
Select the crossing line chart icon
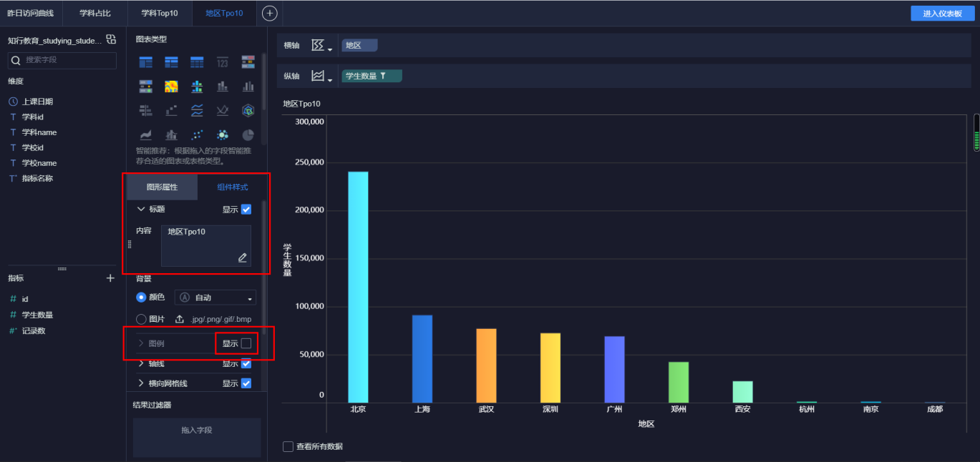(x=223, y=110)
